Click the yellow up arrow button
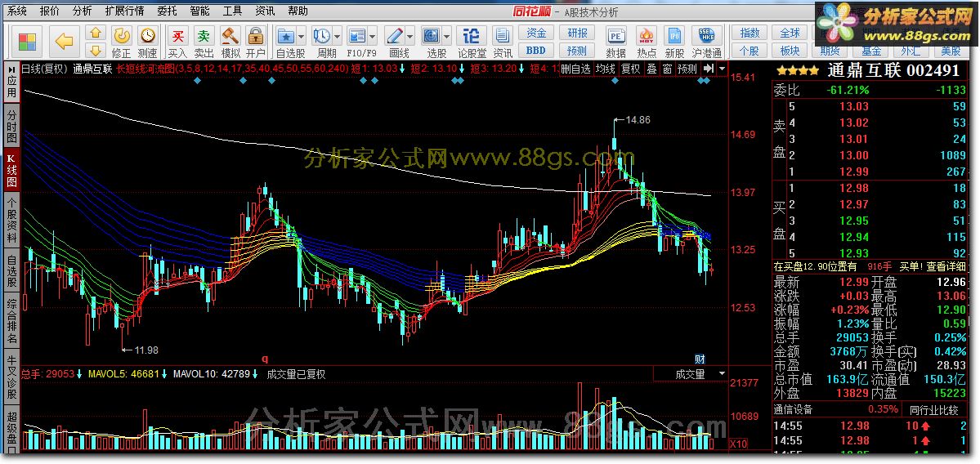980x464 pixels. (96, 33)
